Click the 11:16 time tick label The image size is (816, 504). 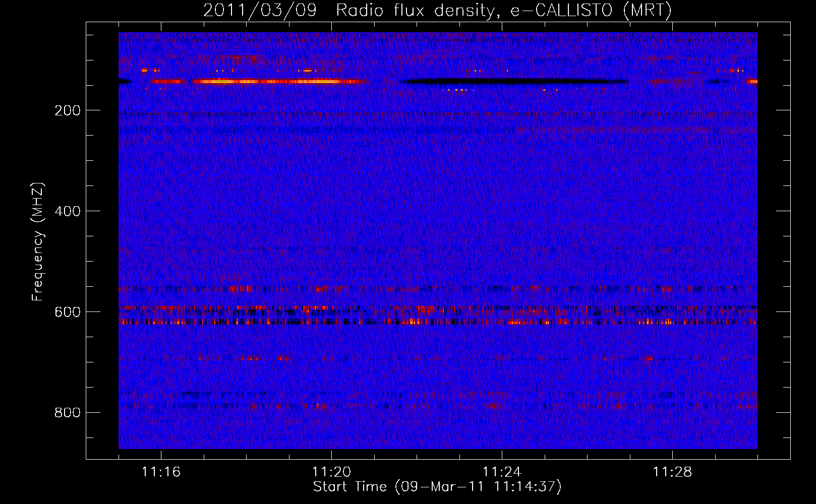tap(161, 472)
